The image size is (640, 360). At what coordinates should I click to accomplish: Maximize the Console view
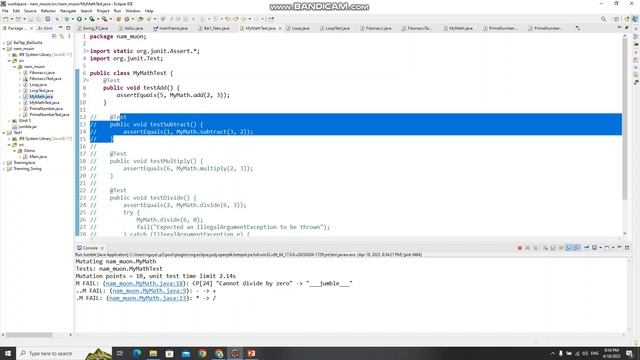[x=627, y=247]
